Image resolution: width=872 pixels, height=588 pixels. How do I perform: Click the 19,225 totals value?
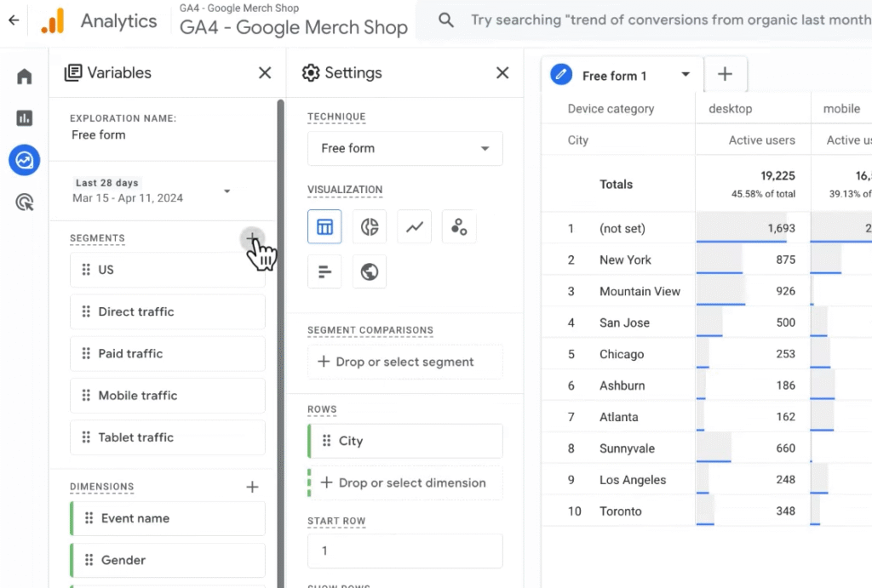[x=777, y=175]
